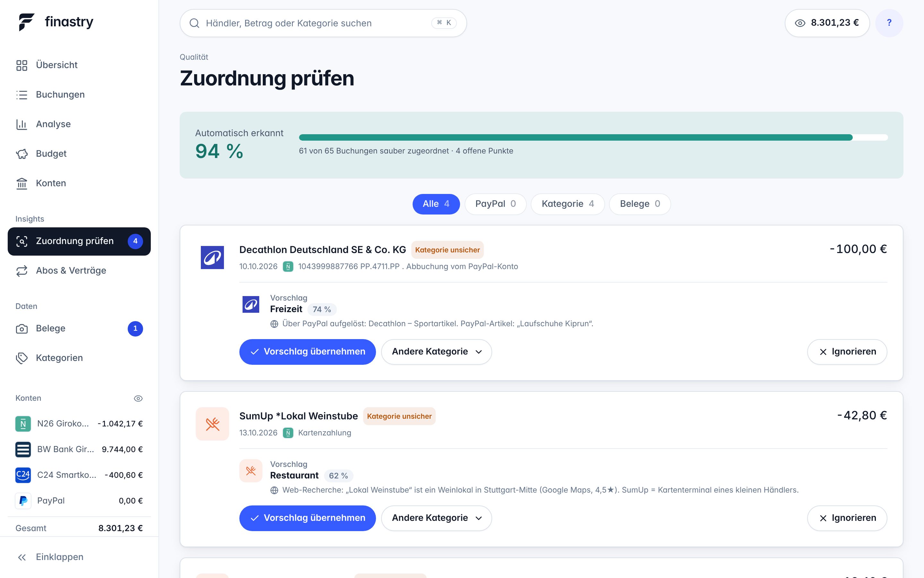Click the Konten bank icon in navigation

click(x=22, y=183)
